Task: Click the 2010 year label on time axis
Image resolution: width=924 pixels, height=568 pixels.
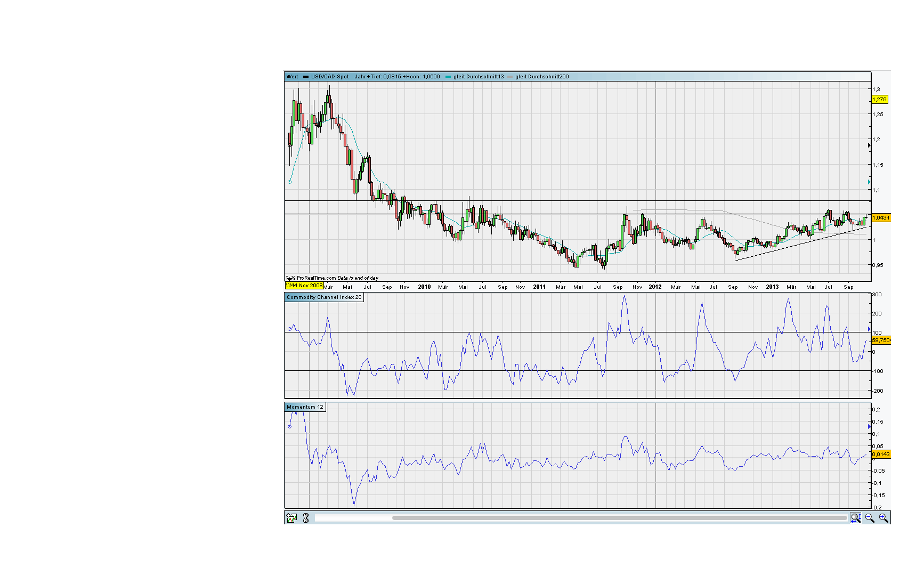Action: coord(424,287)
